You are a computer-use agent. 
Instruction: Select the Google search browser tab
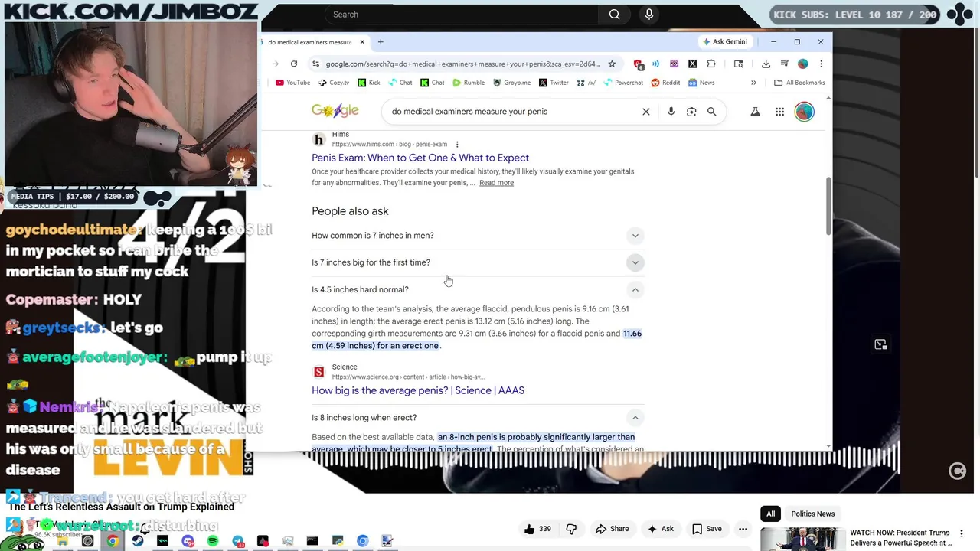(x=315, y=42)
